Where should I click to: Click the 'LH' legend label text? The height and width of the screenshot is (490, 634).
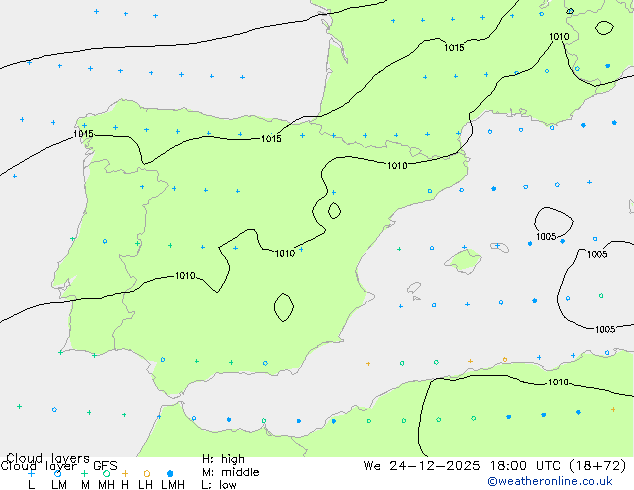click(x=145, y=485)
